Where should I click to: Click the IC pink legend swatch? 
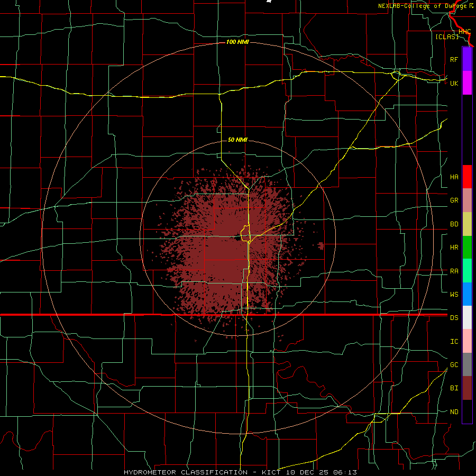467,341
